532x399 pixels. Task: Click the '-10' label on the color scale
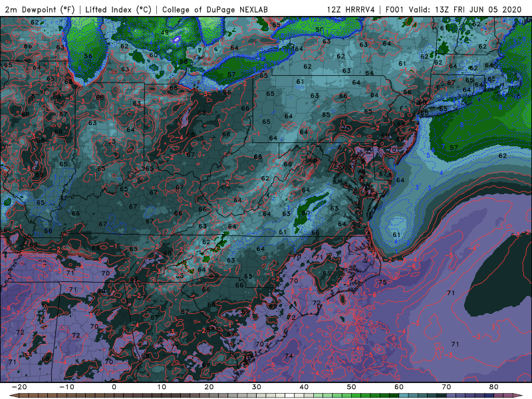(x=66, y=387)
